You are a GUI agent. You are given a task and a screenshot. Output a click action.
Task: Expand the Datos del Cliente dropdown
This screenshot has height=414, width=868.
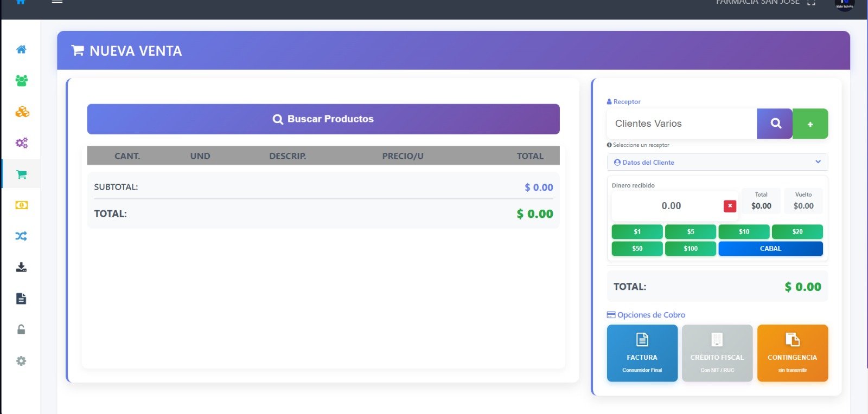point(717,162)
